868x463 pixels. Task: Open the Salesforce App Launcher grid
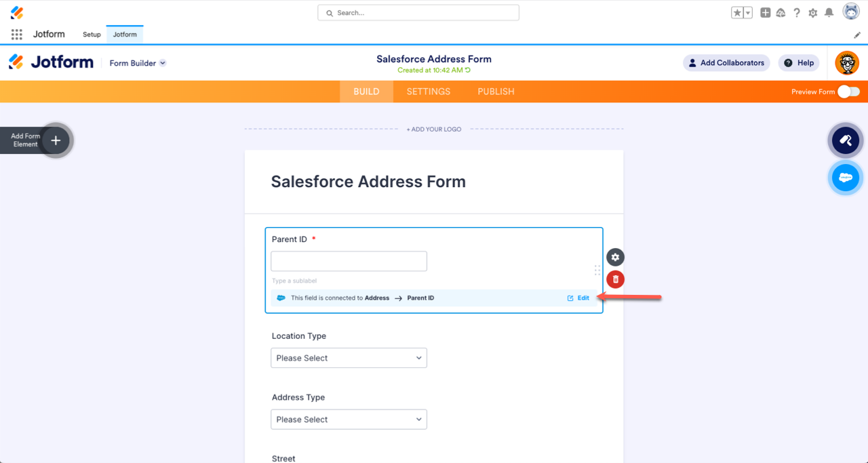pyautogui.click(x=17, y=35)
